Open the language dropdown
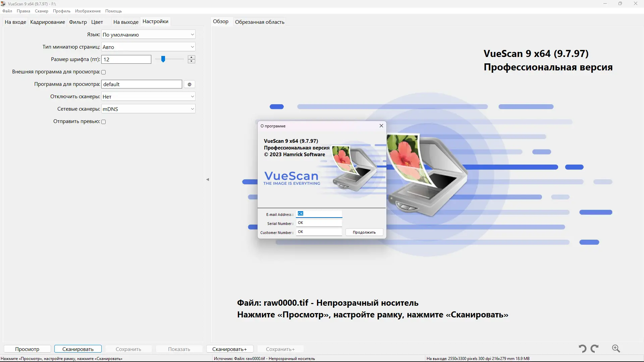Screen dimensions: 644x362 [148, 35]
